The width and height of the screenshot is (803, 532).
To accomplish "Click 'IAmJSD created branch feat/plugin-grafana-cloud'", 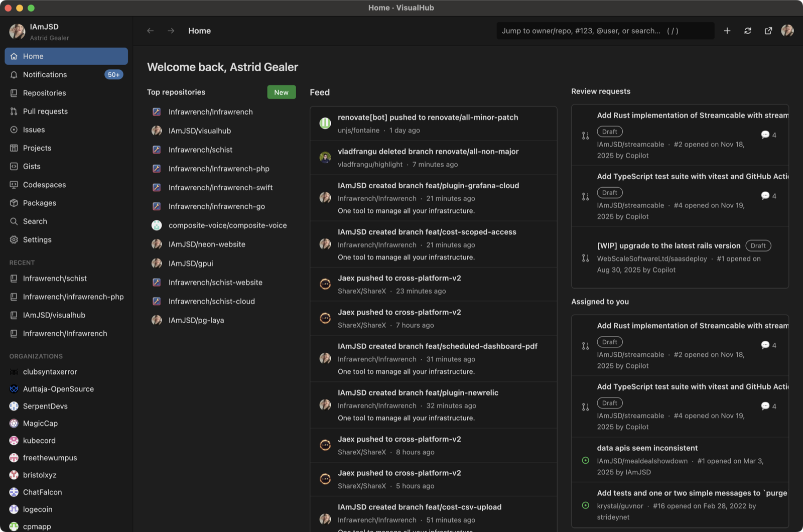I will click(x=429, y=186).
